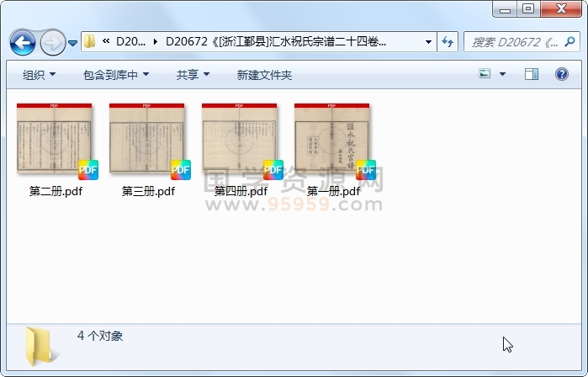Screen dimensions: 588x377
Task: Expand the view options dropdown arrow
Action: [502, 74]
